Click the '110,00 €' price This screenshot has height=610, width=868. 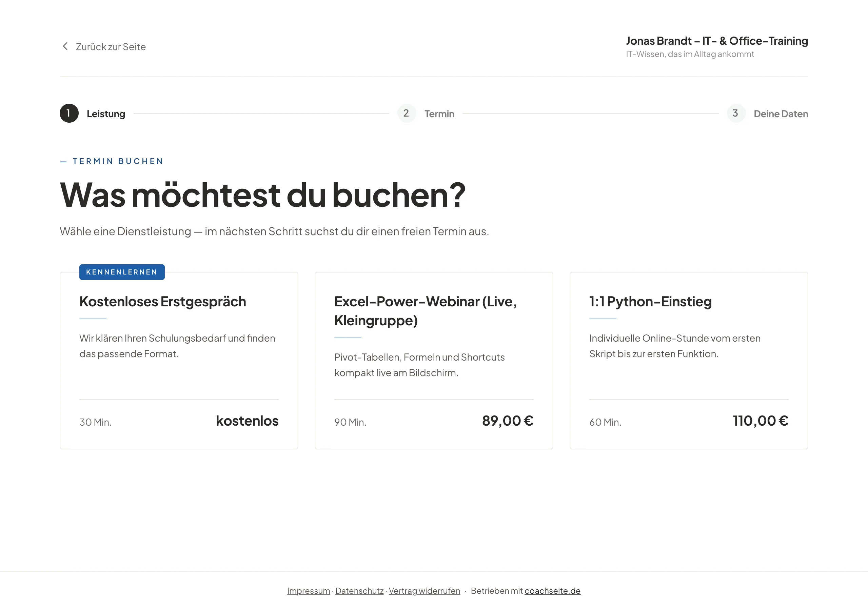pyautogui.click(x=761, y=421)
